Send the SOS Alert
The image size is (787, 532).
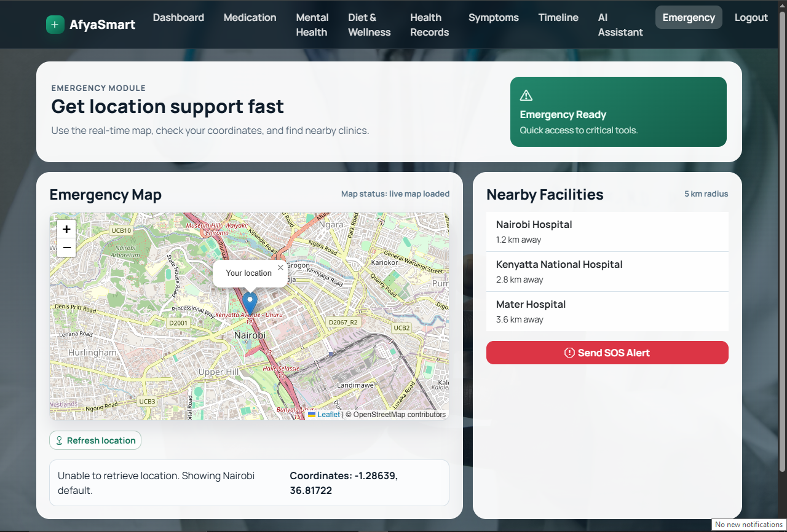point(607,353)
